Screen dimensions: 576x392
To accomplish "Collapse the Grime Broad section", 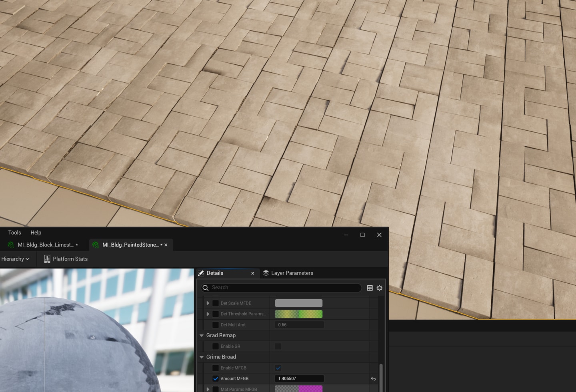I will click(202, 357).
